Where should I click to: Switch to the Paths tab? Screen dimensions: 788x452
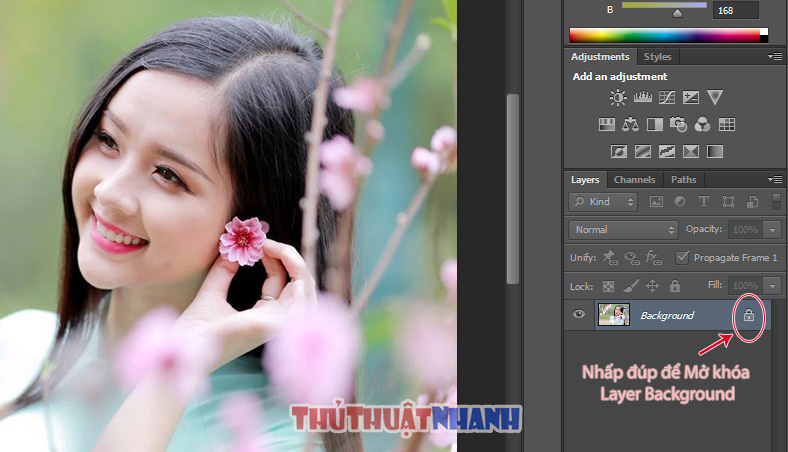(683, 179)
